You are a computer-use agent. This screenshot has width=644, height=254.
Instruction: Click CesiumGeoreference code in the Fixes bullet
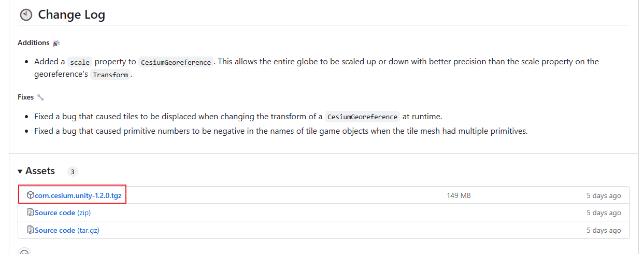point(363,117)
